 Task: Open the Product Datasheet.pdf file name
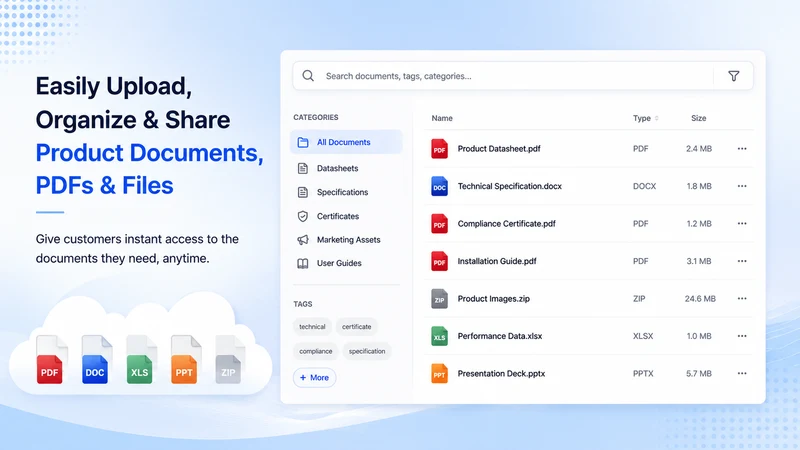499,149
